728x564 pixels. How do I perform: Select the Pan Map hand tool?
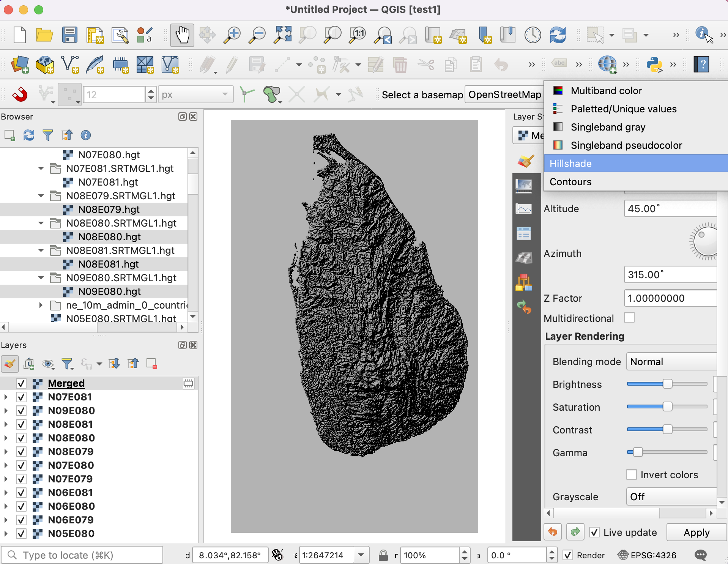point(182,35)
